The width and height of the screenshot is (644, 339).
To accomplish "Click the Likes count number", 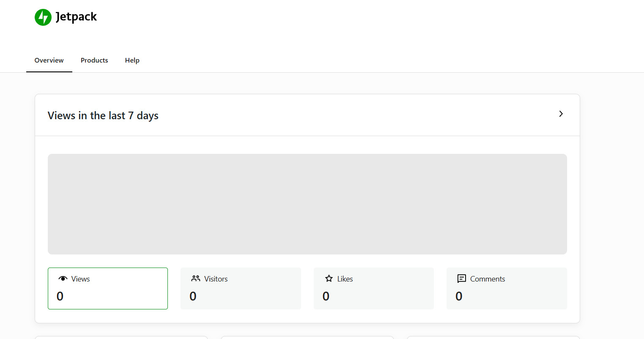I will tap(326, 296).
